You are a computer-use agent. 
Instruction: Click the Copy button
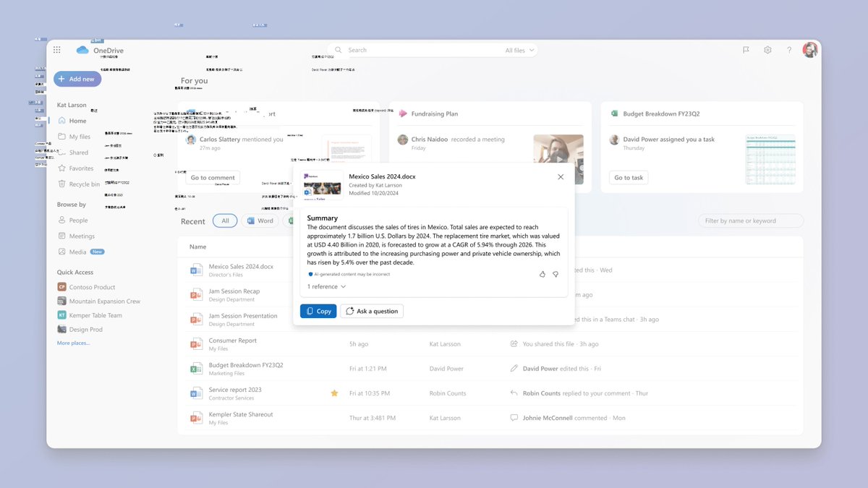tap(318, 311)
